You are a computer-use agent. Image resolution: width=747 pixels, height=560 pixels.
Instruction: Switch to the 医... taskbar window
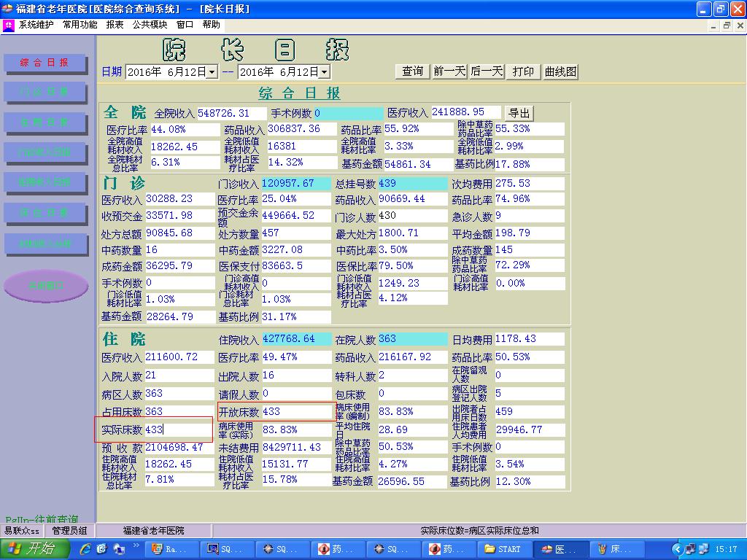[x=560, y=550]
